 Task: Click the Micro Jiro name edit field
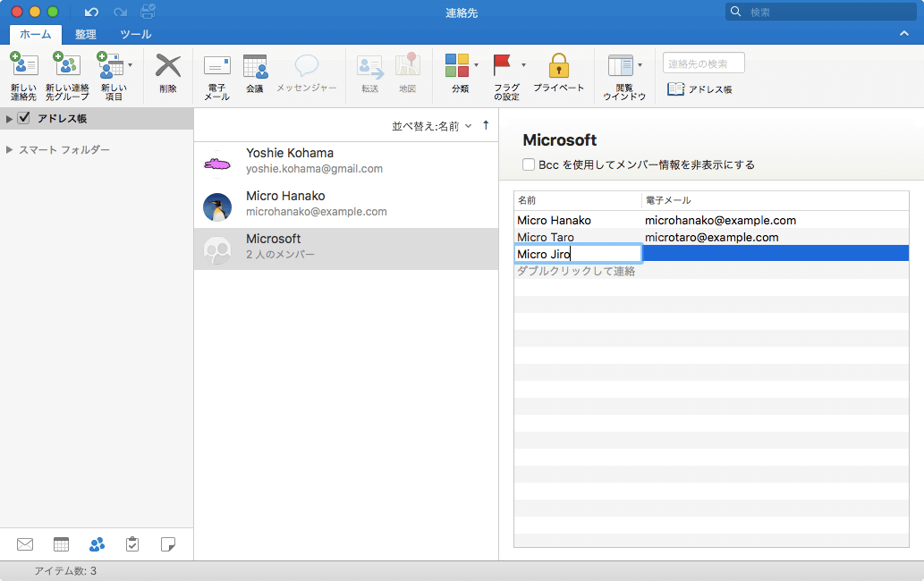[578, 254]
